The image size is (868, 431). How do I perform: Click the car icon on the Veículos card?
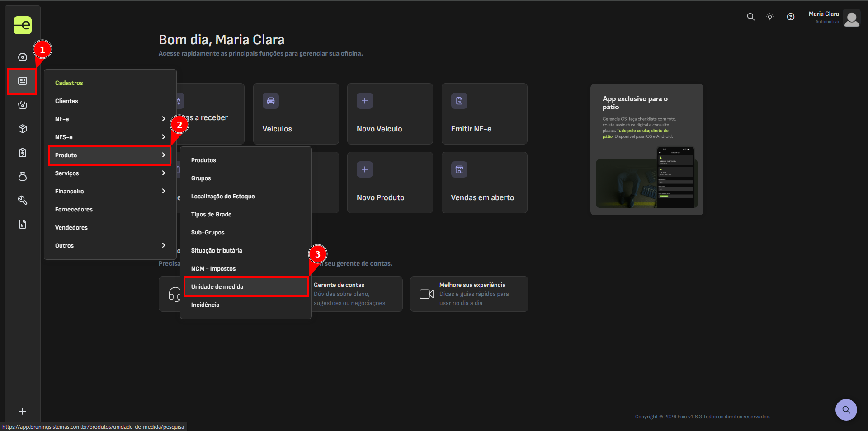[x=271, y=101]
